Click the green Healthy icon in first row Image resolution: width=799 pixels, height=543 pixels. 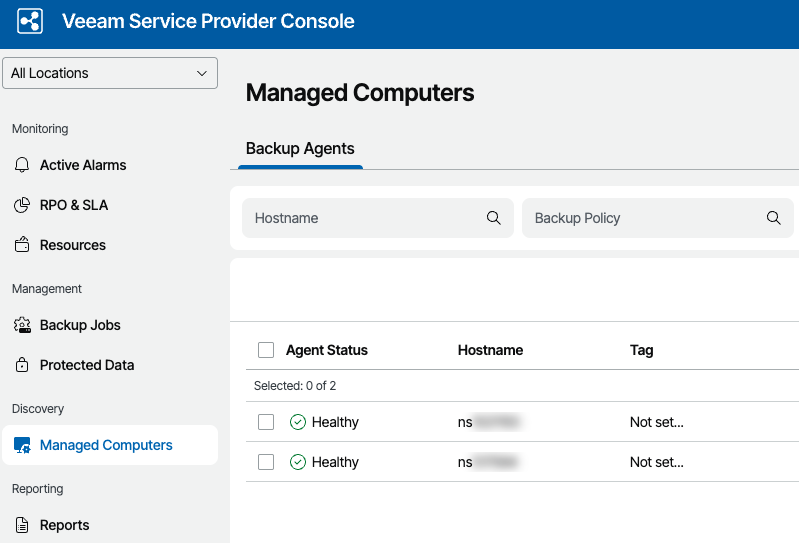point(298,422)
